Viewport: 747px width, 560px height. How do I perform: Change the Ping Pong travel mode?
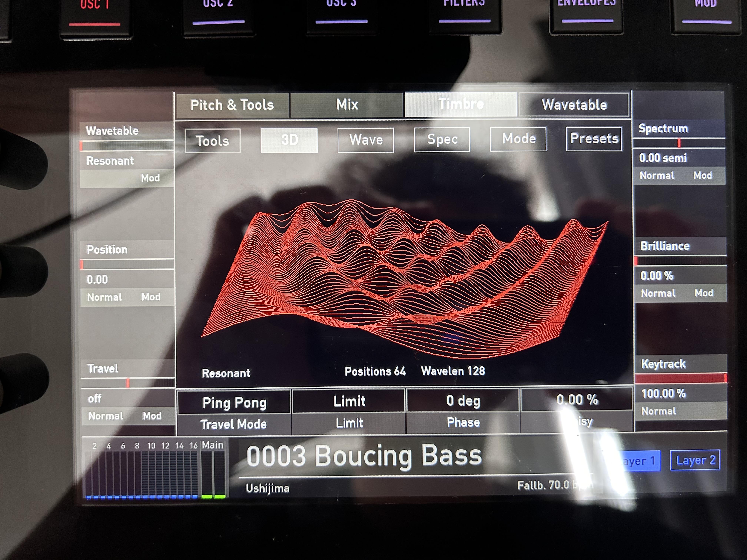[234, 402]
